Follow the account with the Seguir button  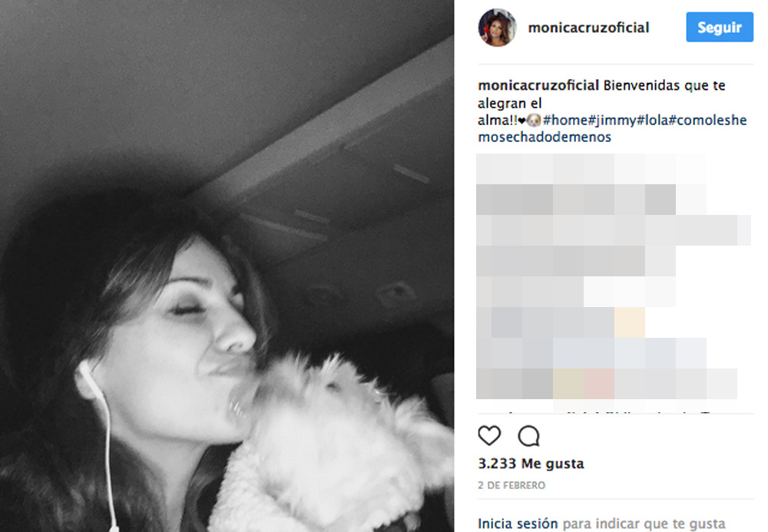click(720, 27)
